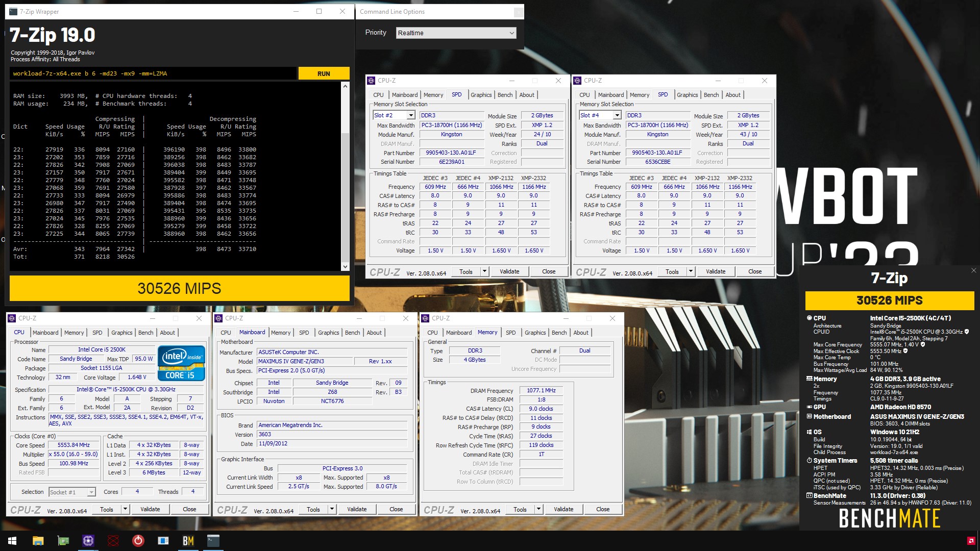
Task: Open About tab in Memory CPU-Z window
Action: 581,333
